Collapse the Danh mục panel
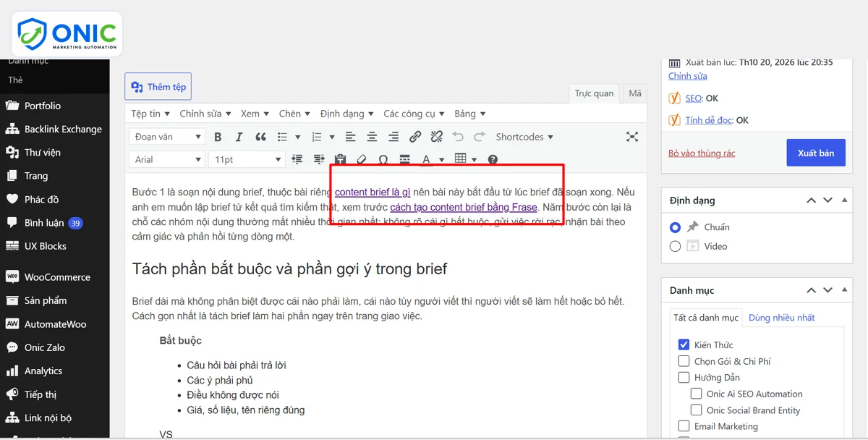The width and height of the screenshot is (868, 440). pos(845,290)
